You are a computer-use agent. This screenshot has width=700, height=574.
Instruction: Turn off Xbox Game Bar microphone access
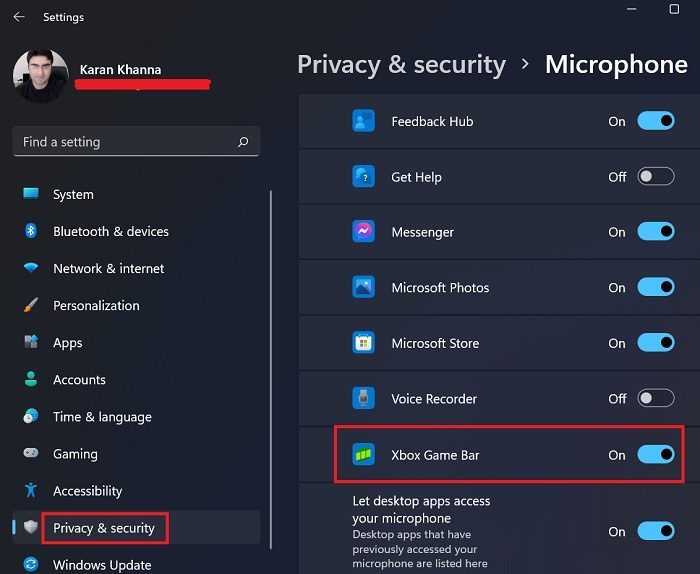pos(656,455)
